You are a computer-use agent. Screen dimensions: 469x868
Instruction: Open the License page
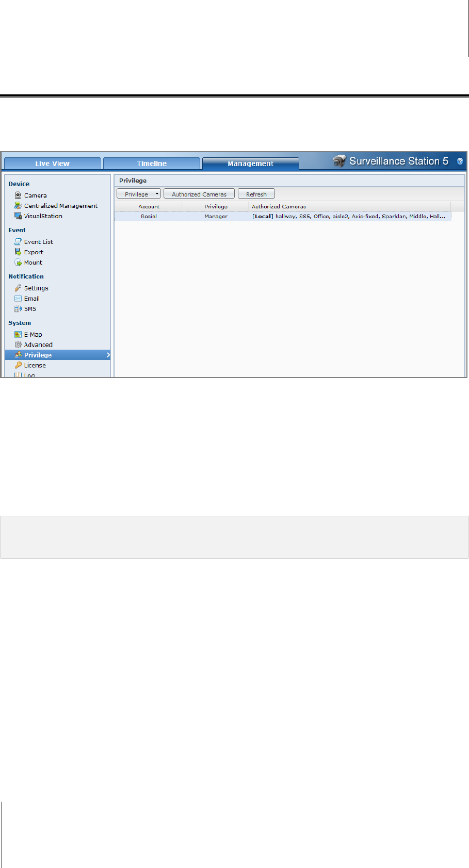[x=35, y=365]
